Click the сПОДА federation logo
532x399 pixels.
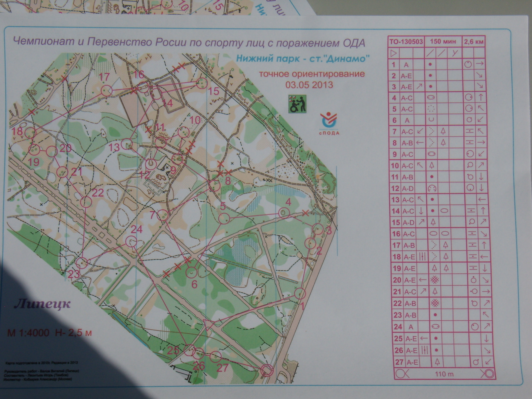(330, 124)
